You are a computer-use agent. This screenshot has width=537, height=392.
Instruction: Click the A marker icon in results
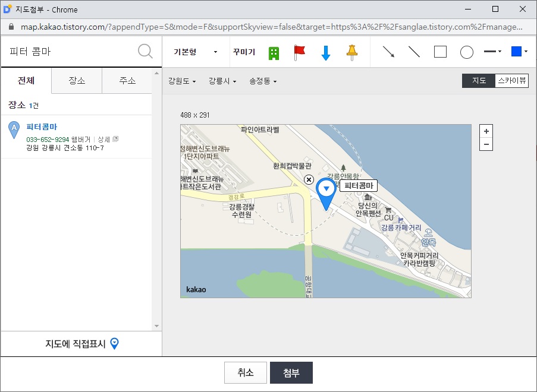[x=14, y=130]
